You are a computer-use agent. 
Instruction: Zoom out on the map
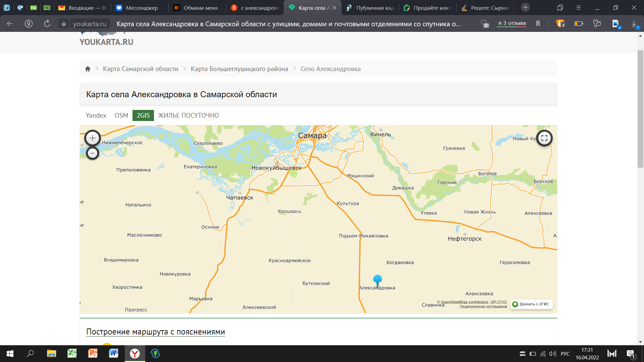pos(93,153)
